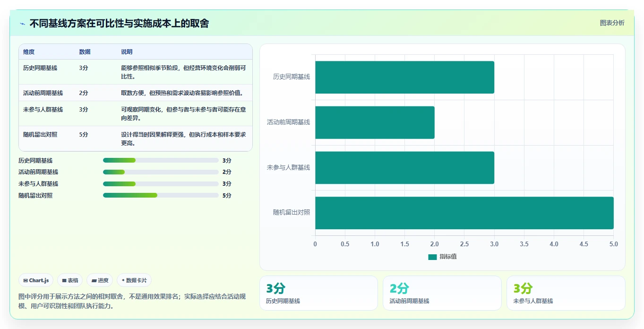This screenshot has width=644, height=329.
Task: Click the 活动前周期基线 chart bar
Action: (x=375, y=122)
